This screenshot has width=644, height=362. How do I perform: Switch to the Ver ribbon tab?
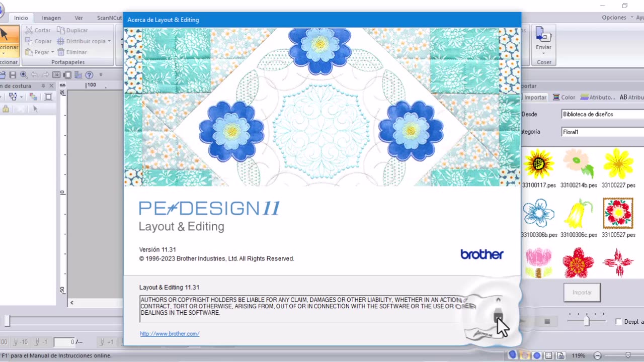point(79,18)
